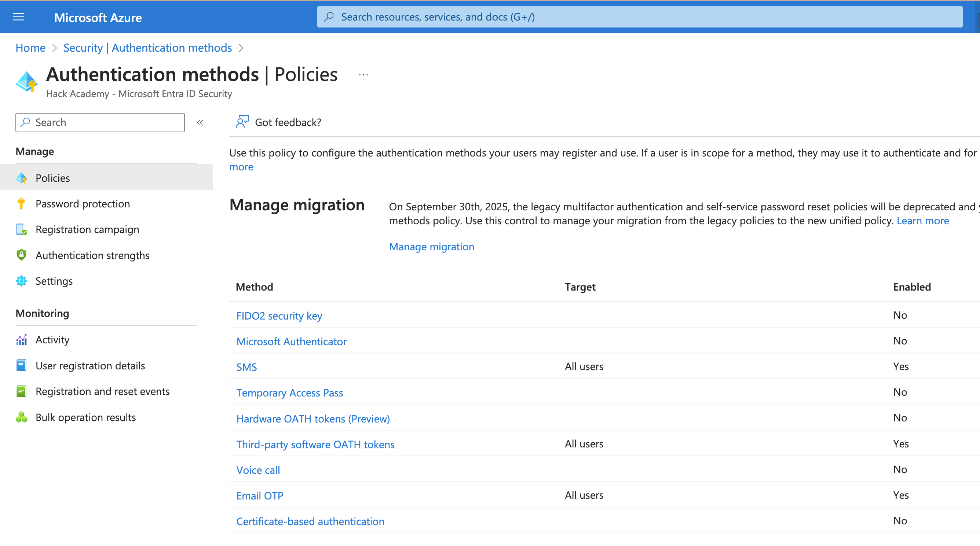Click the Settings gear icon in sidebar
The image size is (980, 546).
pos(21,281)
